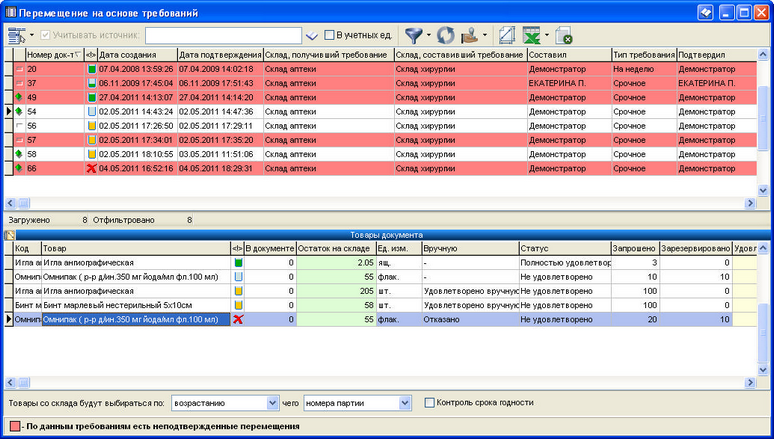
Task: Click green diamond marker in document 66 row
Action: click(x=19, y=168)
